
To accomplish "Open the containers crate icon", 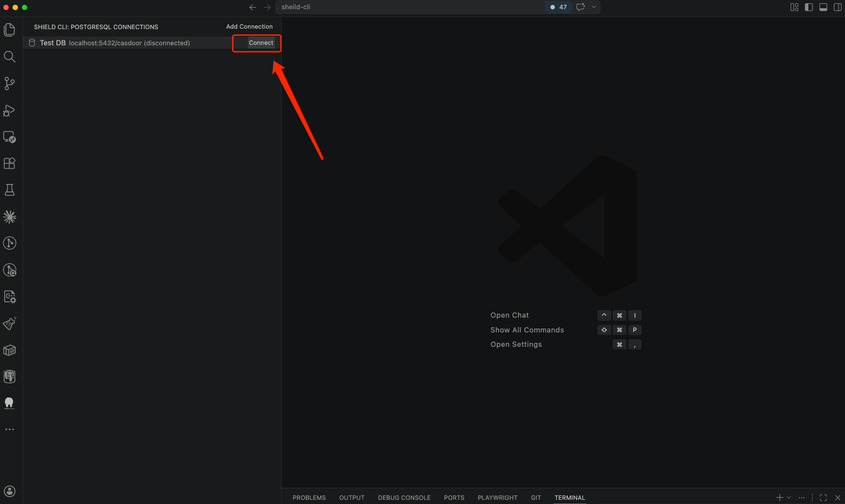I will (x=9, y=350).
